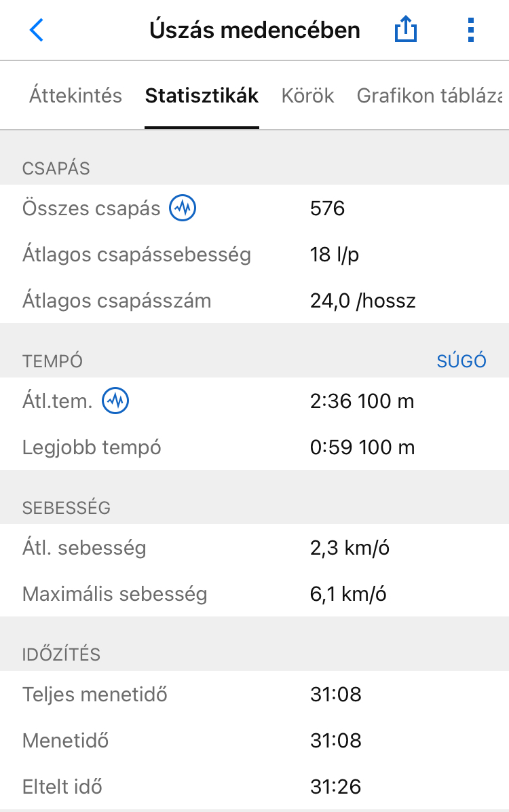Tap the Átlagos csapásszám row
Screen dimensions: 509x812
point(254,301)
